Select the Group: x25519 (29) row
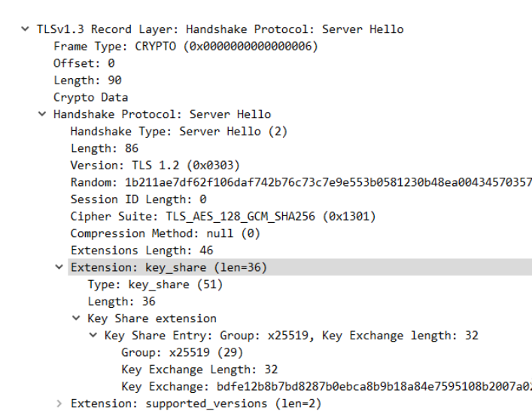The width and height of the screenshot is (532, 420). pos(182,352)
